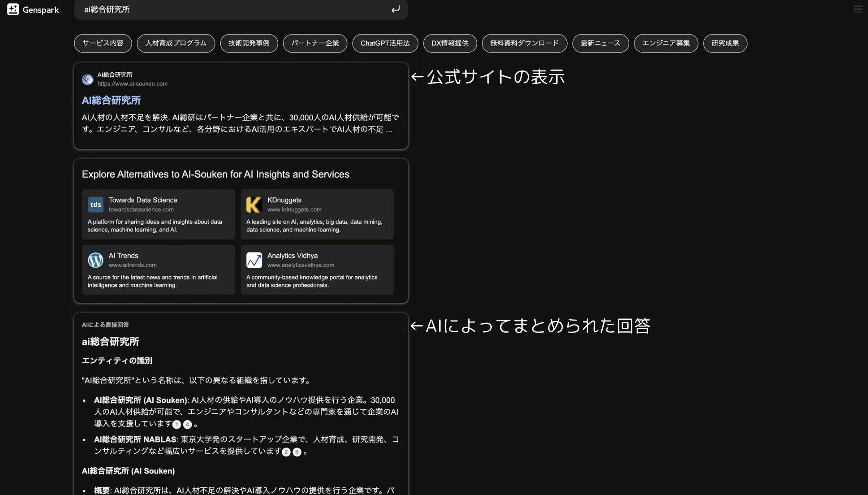Select the 研究成果 suggestion chip
The image size is (868, 495).
[725, 43]
